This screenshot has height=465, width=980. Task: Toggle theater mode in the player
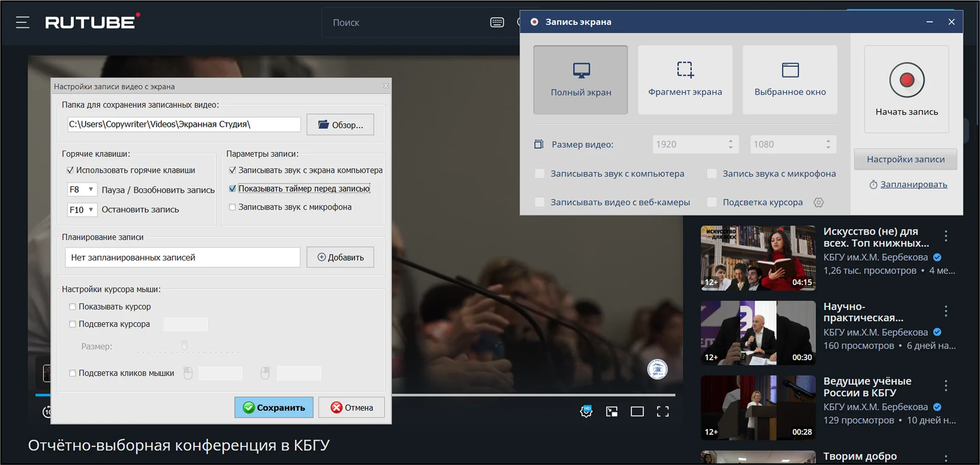637,411
